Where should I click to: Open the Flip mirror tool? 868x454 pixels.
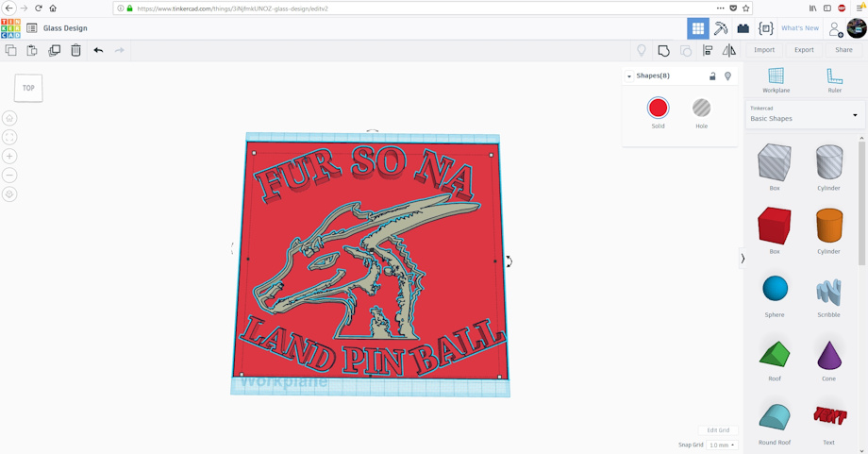point(729,50)
